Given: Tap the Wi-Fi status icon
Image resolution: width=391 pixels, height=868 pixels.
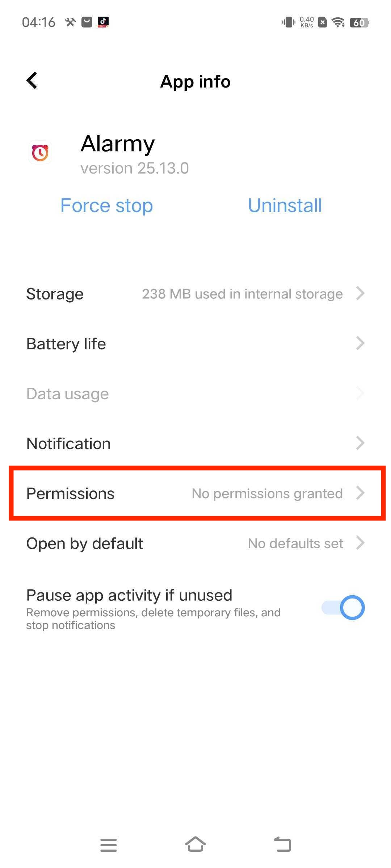Looking at the screenshot, I should tap(339, 22).
